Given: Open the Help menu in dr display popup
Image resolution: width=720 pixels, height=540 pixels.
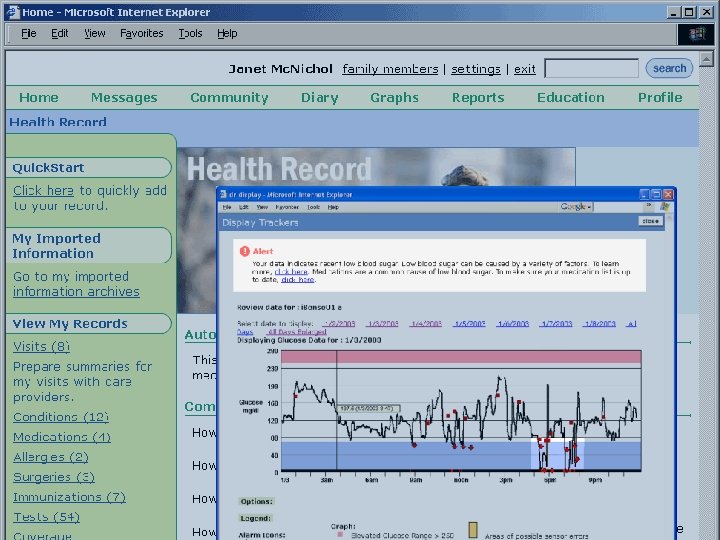Looking at the screenshot, I should tap(333, 207).
